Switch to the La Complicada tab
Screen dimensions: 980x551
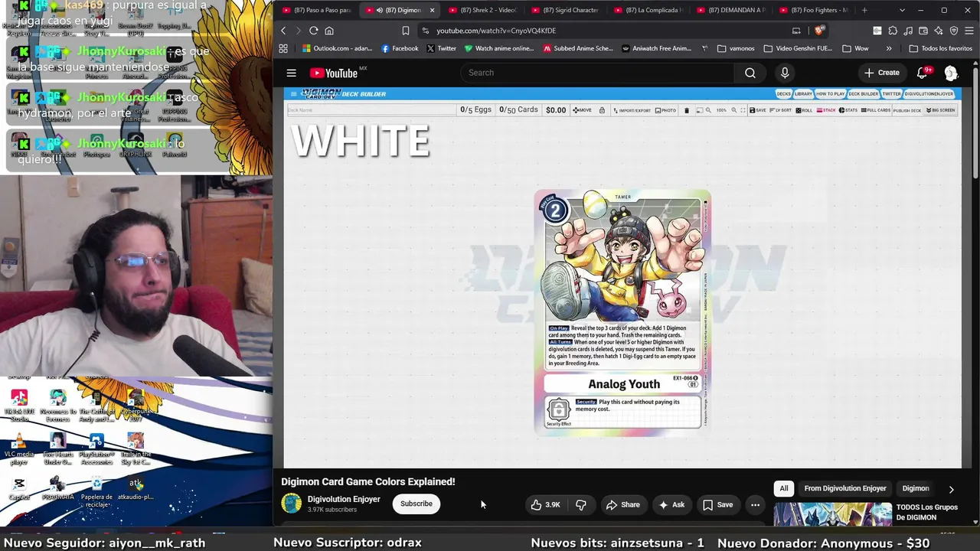click(648, 10)
